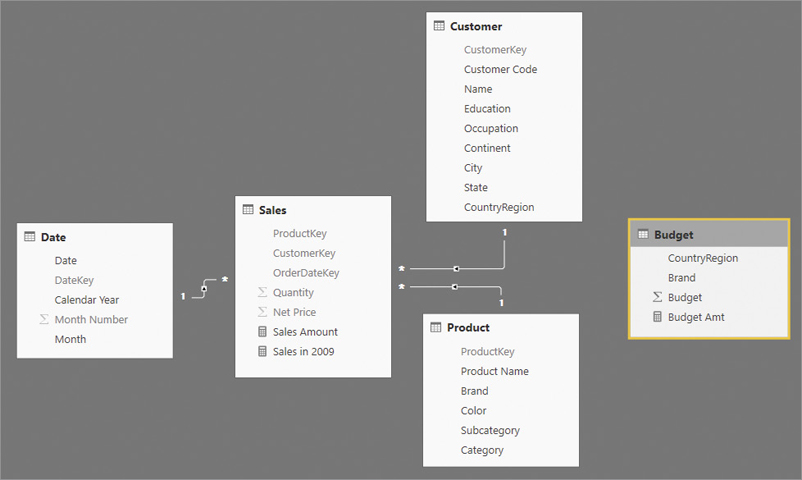Select the Product Name column
This screenshot has height=480, width=802.
[x=495, y=371]
